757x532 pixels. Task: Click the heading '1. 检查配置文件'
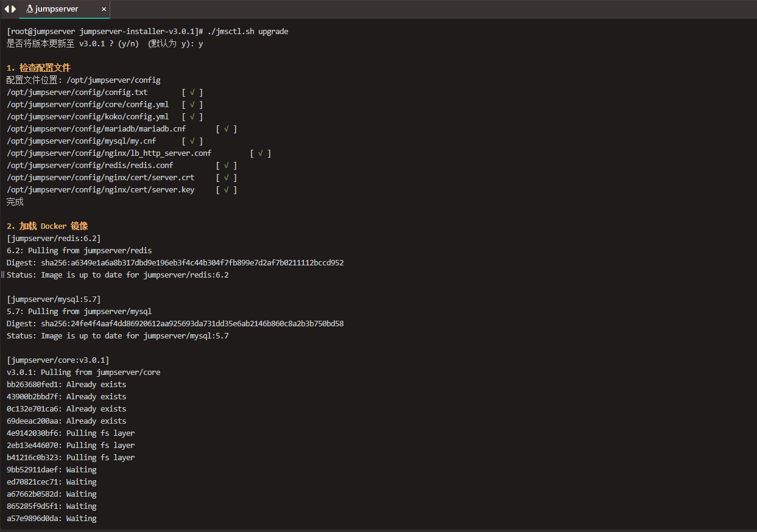38,68
